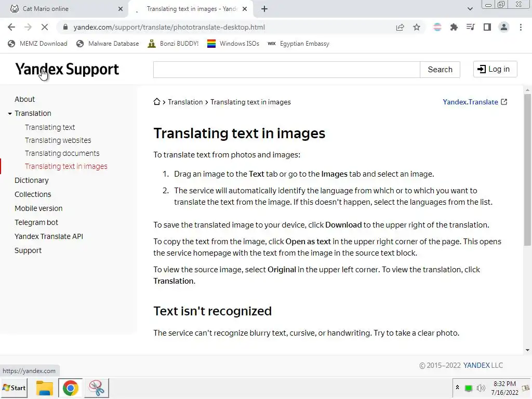Click the Translating text in images heading
The width and height of the screenshot is (532, 399).
pos(239,134)
